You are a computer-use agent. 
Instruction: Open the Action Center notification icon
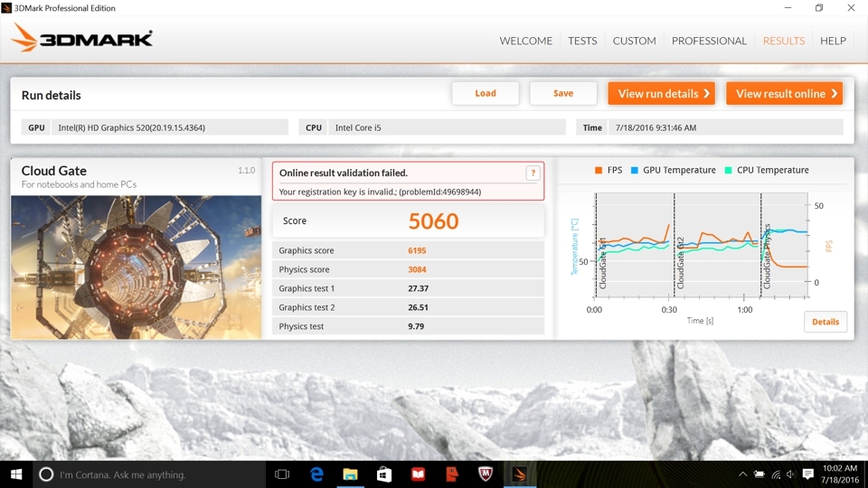pyautogui.click(x=808, y=474)
